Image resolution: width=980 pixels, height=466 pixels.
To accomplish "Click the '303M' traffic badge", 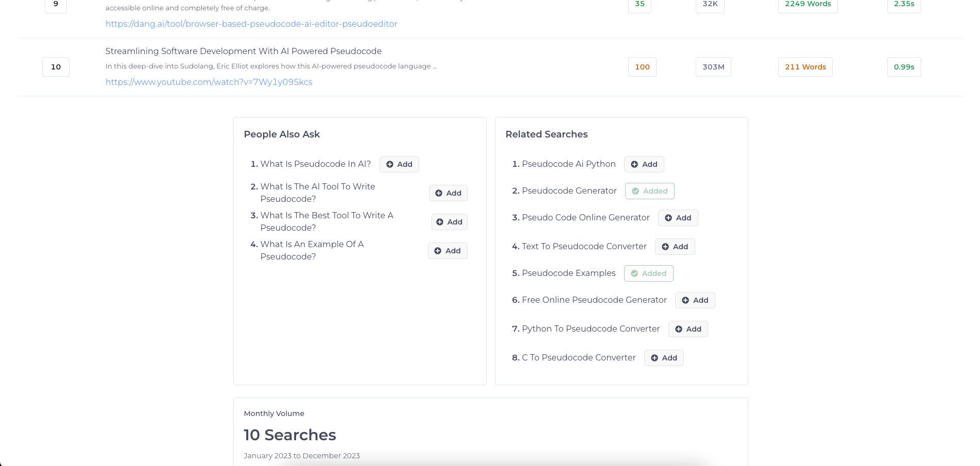I will click(713, 67).
